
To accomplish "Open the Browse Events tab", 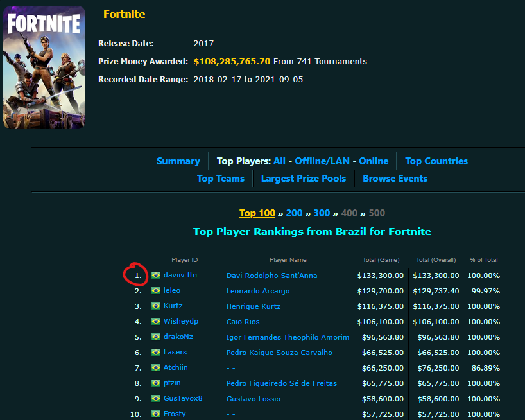I will [395, 179].
